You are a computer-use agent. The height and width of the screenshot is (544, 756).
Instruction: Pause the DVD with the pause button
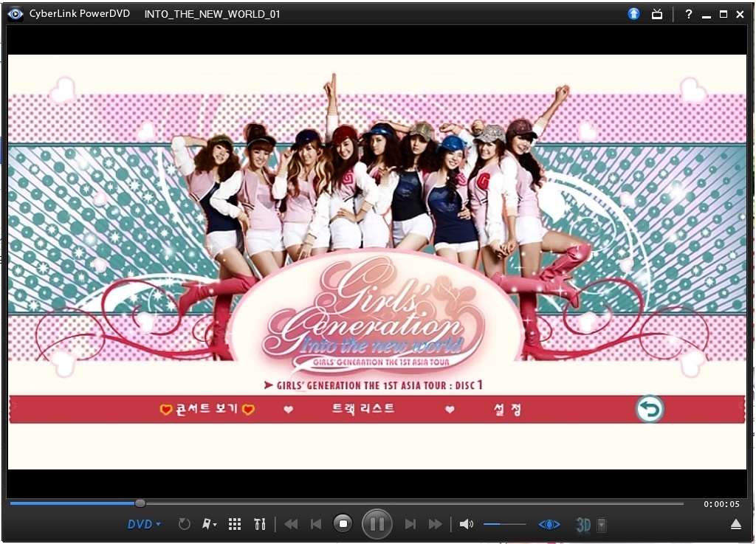click(377, 524)
